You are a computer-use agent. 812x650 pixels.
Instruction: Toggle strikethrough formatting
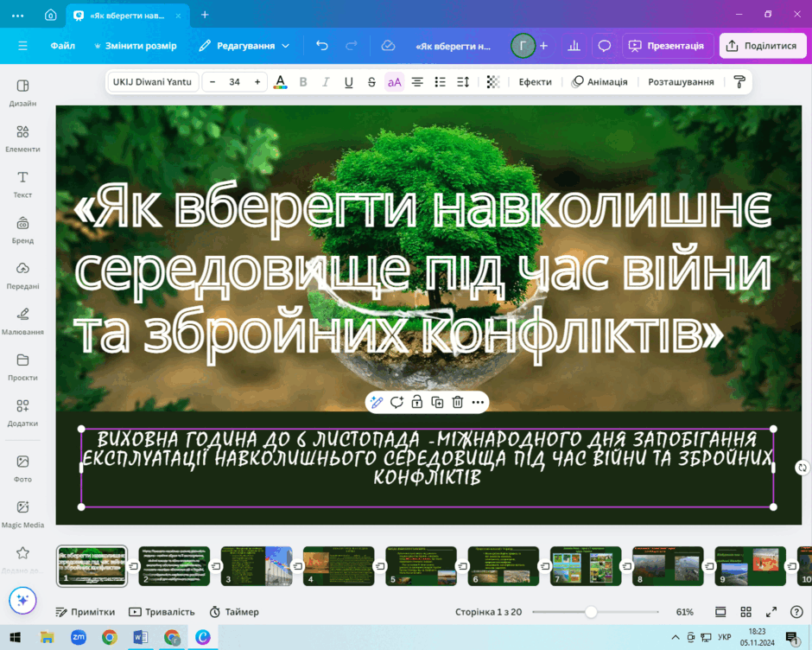(371, 82)
